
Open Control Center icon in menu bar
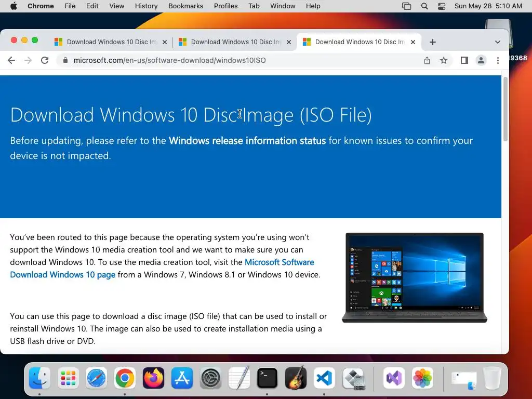(442, 6)
